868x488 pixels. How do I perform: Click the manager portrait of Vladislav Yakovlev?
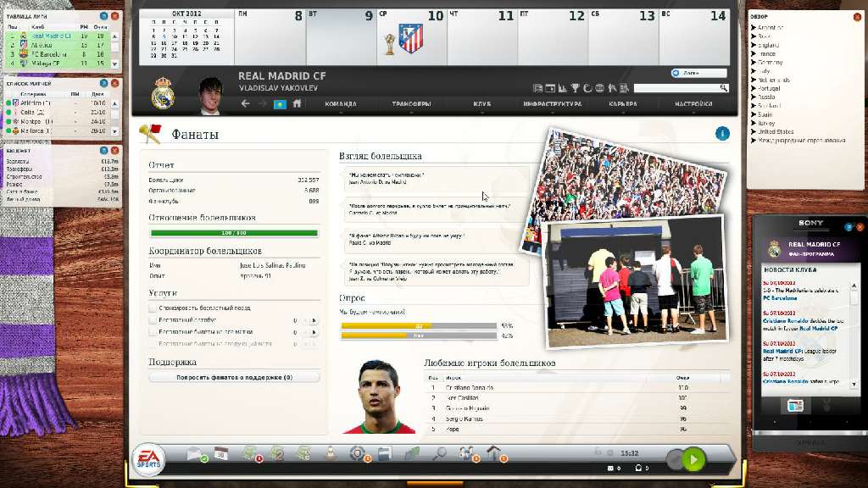[x=211, y=95]
